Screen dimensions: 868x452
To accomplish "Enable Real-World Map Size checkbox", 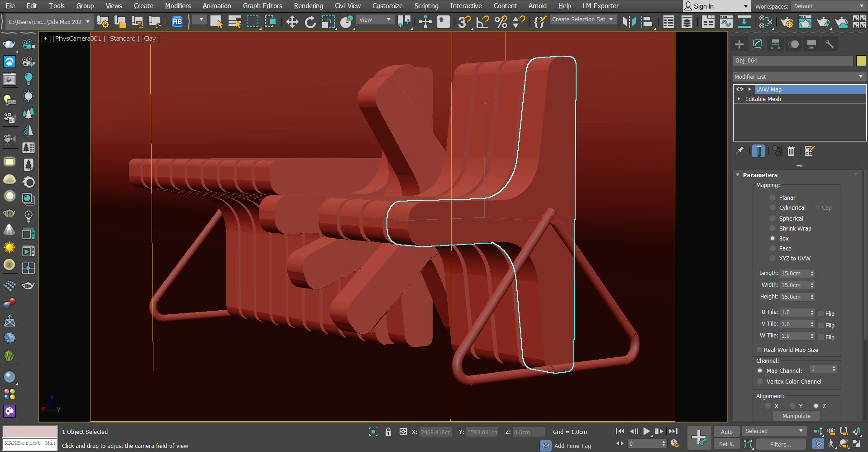I will [759, 350].
